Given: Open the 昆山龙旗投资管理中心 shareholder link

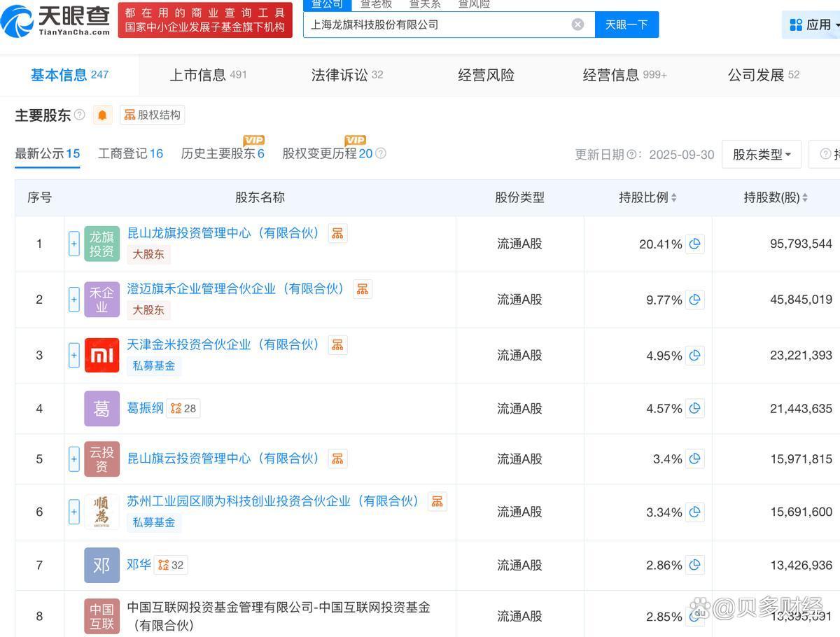Looking at the screenshot, I should 223,233.
